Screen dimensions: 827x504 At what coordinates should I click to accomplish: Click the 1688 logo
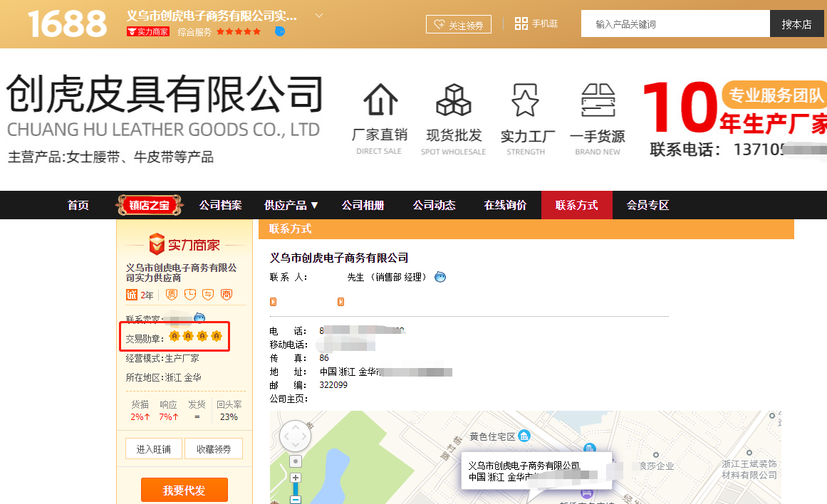[x=67, y=23]
